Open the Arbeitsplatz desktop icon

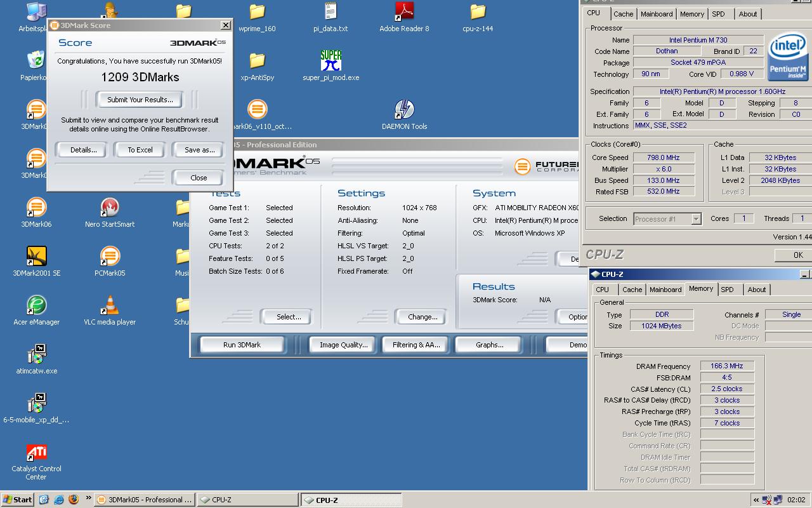pos(36,11)
